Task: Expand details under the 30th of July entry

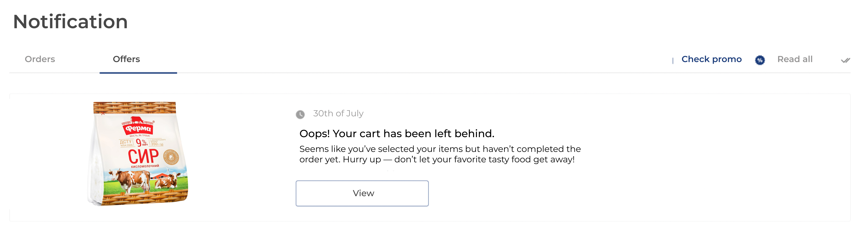Action: [x=362, y=193]
